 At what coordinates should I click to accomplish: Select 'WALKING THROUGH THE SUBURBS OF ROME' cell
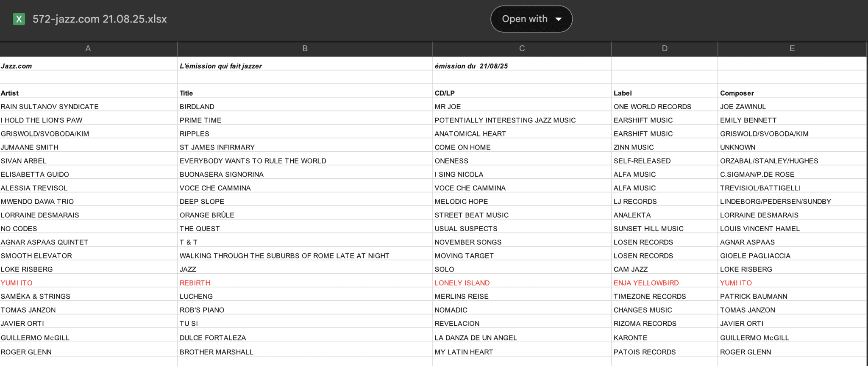coord(305,254)
